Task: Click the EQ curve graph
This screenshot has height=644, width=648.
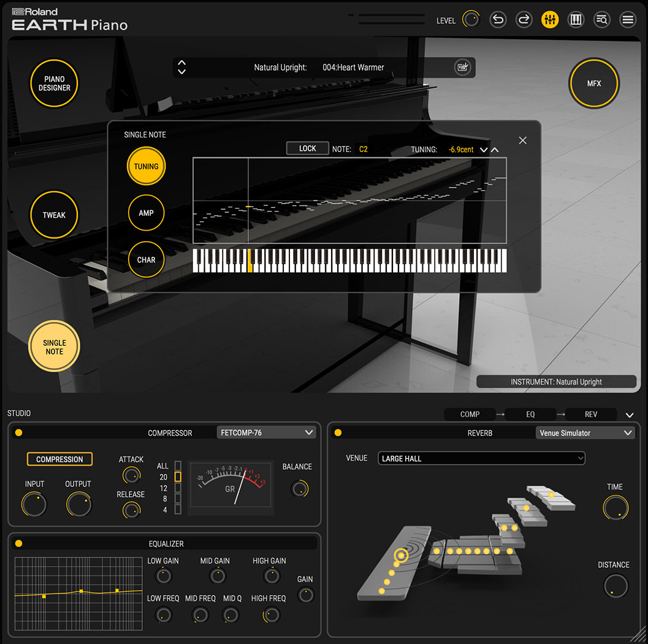Action: click(x=78, y=594)
